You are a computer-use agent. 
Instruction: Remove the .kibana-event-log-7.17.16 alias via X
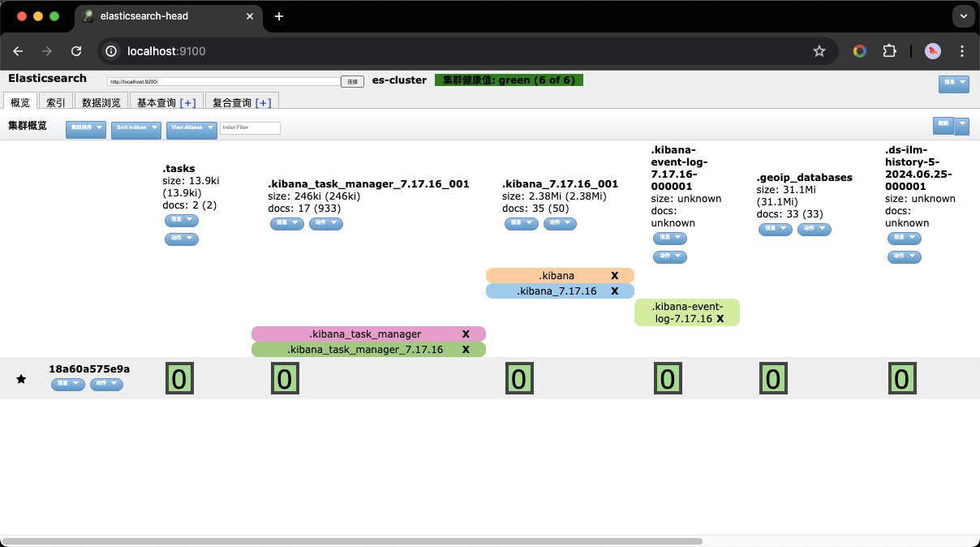point(720,319)
